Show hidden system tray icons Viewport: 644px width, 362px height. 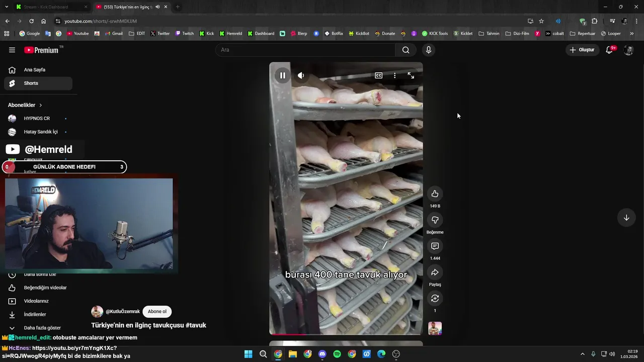pyautogui.click(x=582, y=354)
